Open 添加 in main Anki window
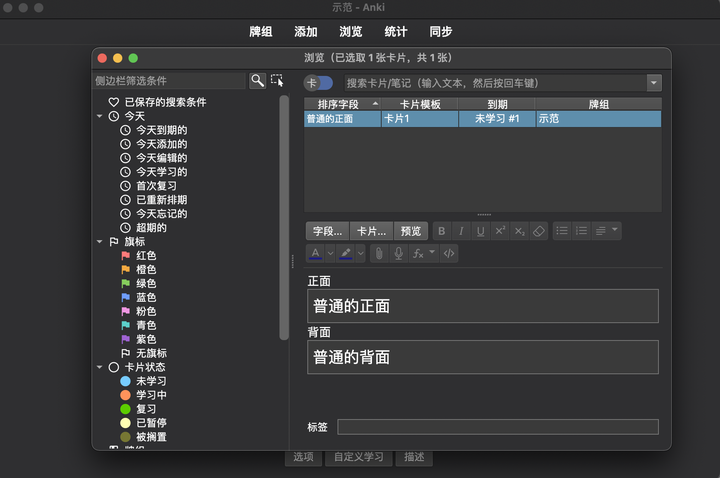The width and height of the screenshot is (720, 478). pyautogui.click(x=305, y=32)
